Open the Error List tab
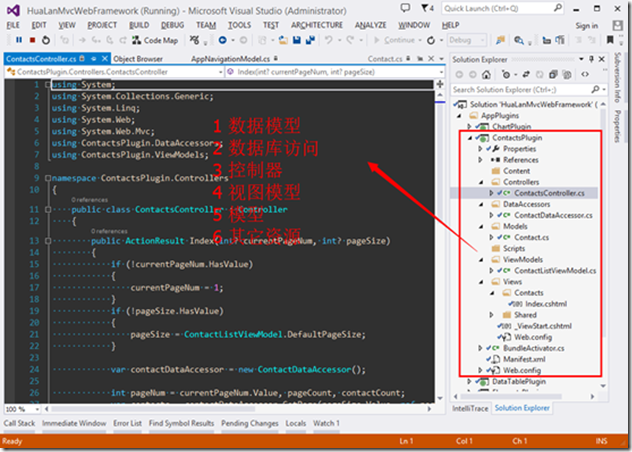Viewport: 632px width, 452px height. point(127,423)
